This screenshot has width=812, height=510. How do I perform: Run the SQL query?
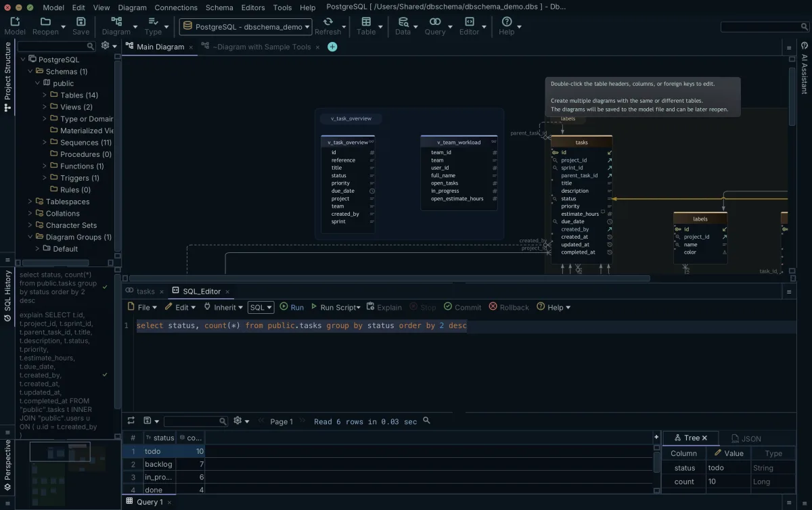pos(292,307)
